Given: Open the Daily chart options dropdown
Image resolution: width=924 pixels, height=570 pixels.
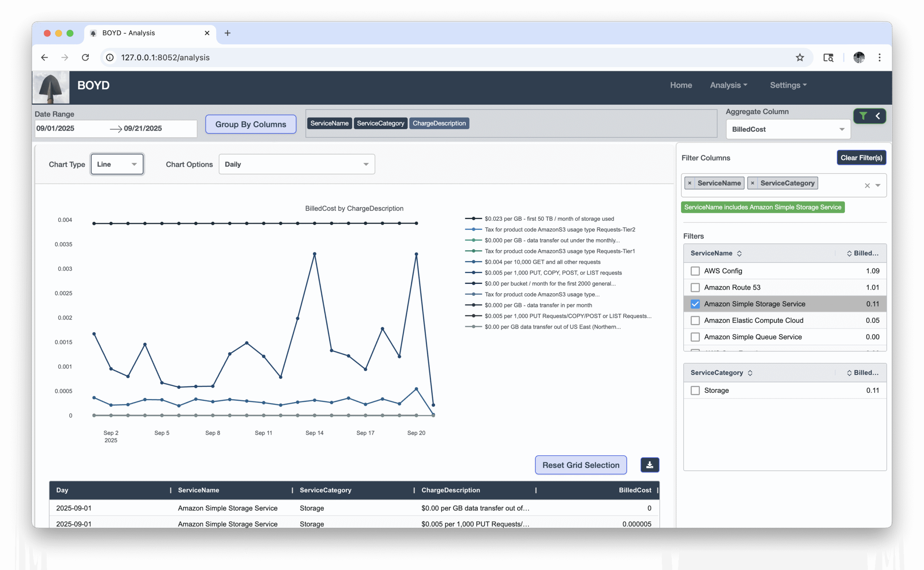Looking at the screenshot, I should coord(296,165).
